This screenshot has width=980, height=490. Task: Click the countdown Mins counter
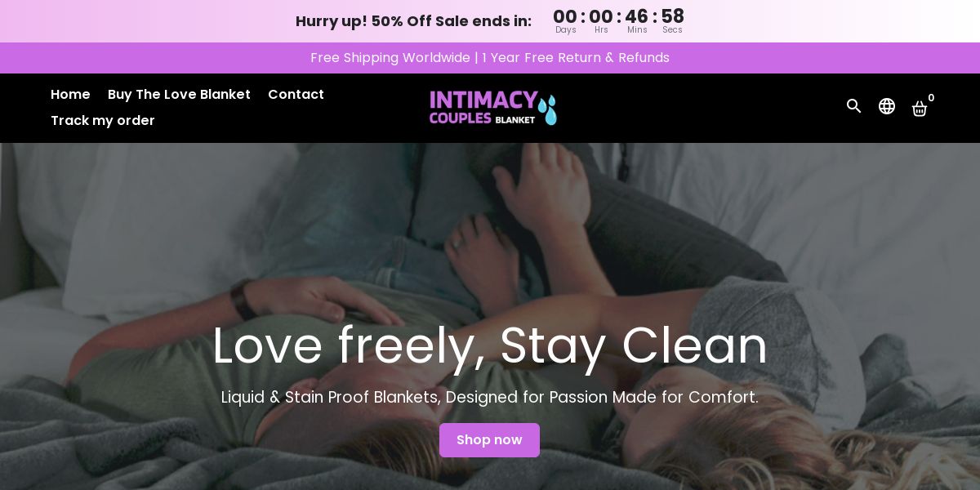tap(637, 21)
